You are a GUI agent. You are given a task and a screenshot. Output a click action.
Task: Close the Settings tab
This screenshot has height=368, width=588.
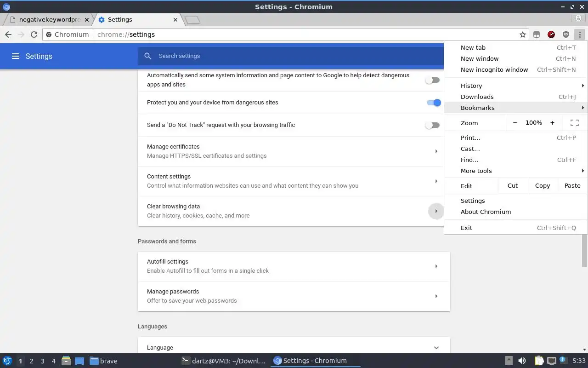tap(175, 20)
